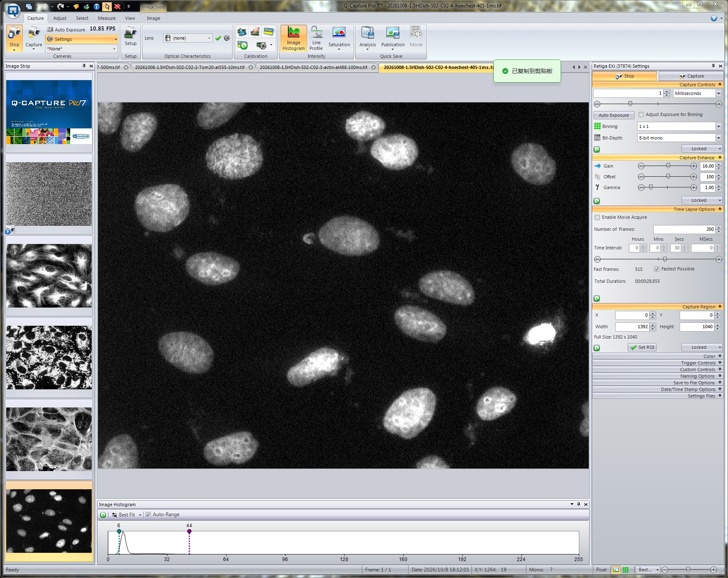The height and width of the screenshot is (578, 728).
Task: Click the Set ROI button
Action: pos(642,347)
